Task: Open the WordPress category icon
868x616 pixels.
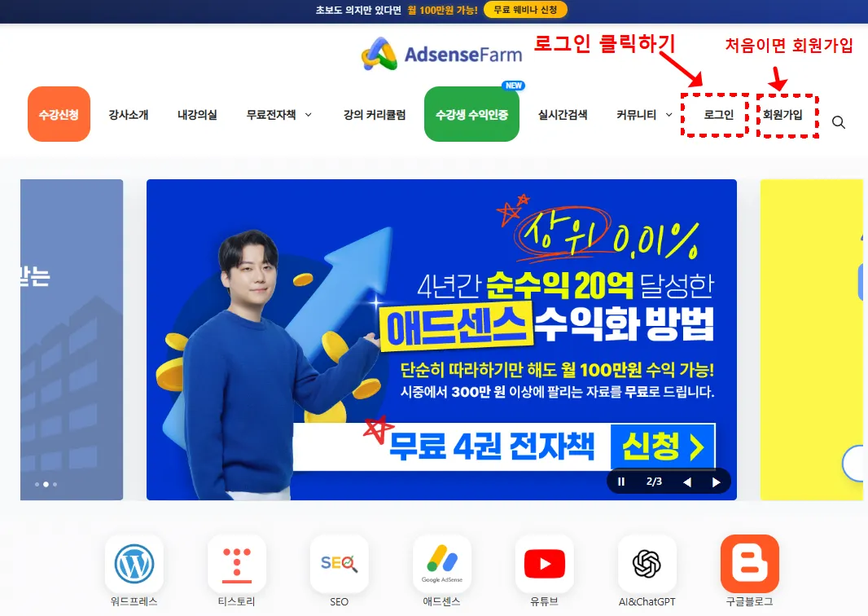Action: tap(134, 564)
